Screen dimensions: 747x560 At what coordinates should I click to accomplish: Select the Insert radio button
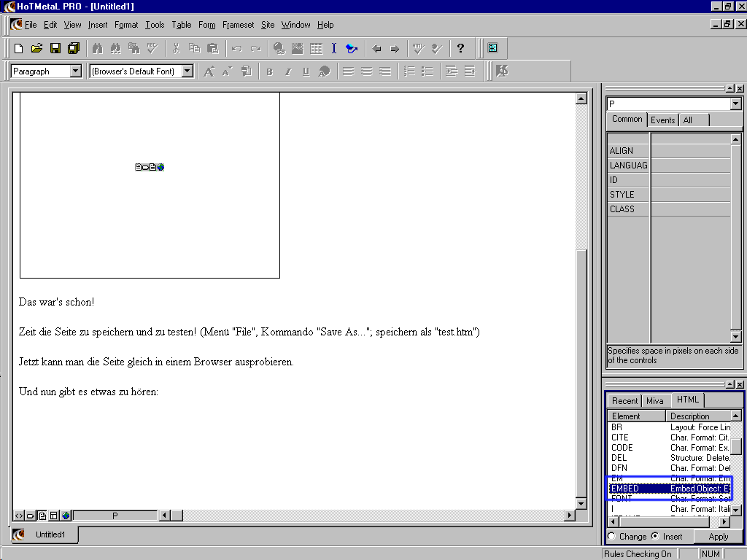click(654, 537)
